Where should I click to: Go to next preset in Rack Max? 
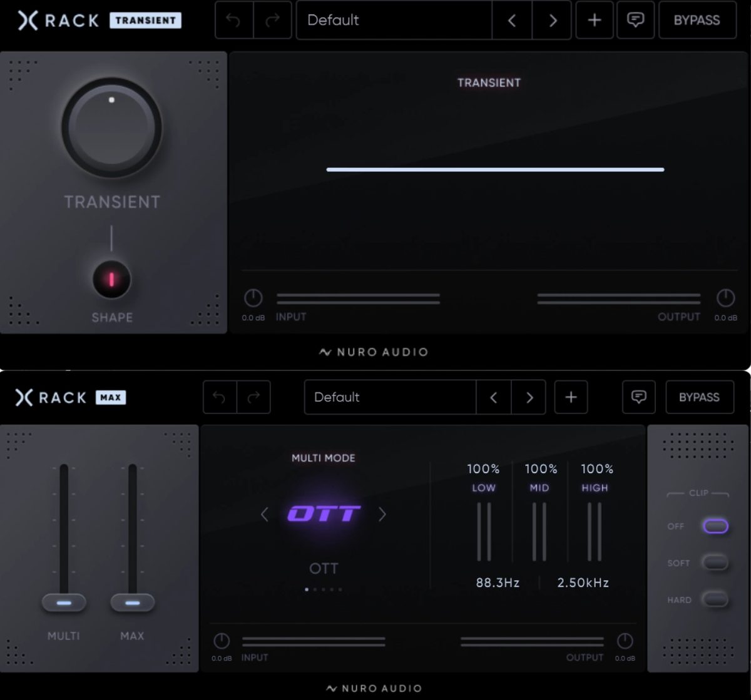529,397
